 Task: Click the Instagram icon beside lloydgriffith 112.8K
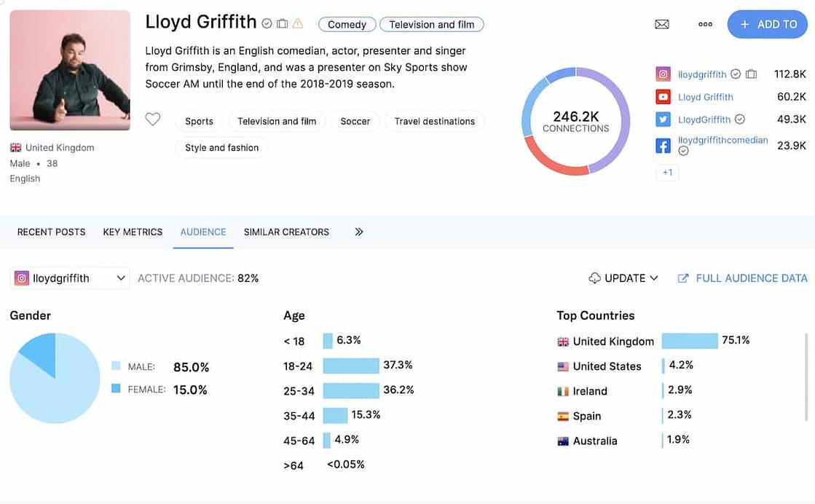tap(663, 74)
